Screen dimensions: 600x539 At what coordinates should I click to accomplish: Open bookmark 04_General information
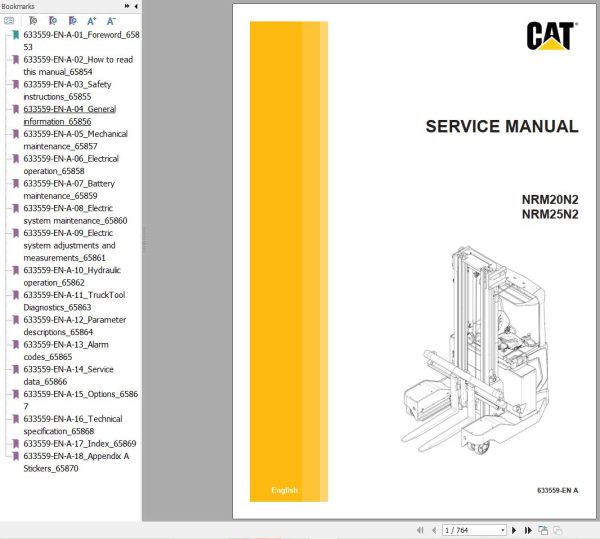(x=70, y=115)
